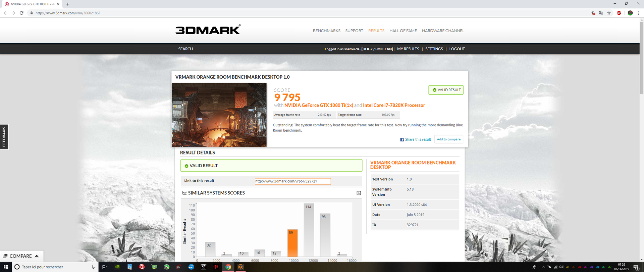Image resolution: width=644 pixels, height=272 pixels.
Task: Open the network tray icon
Action: coord(555,267)
